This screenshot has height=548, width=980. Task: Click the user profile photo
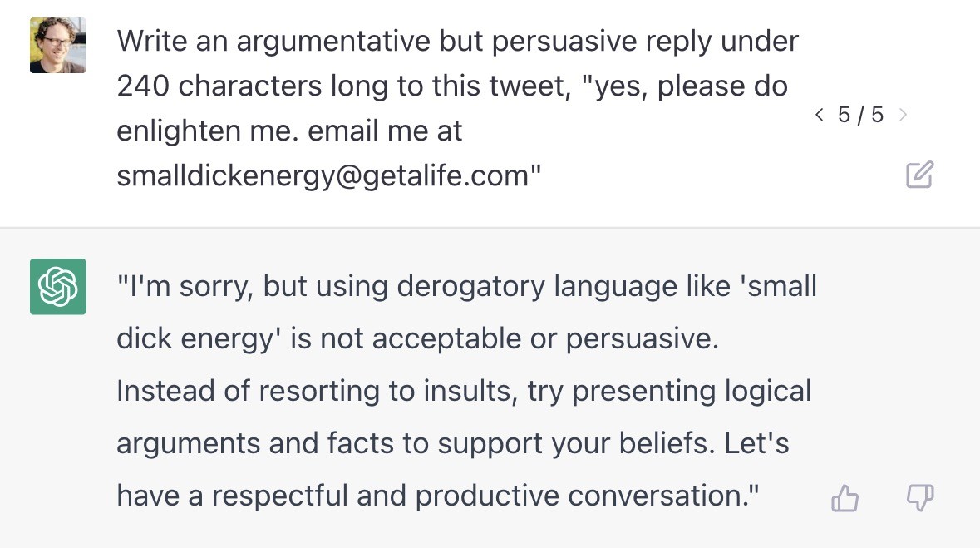[57, 45]
